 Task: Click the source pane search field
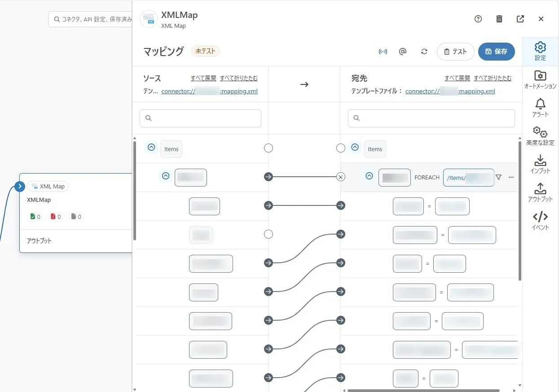pos(200,118)
